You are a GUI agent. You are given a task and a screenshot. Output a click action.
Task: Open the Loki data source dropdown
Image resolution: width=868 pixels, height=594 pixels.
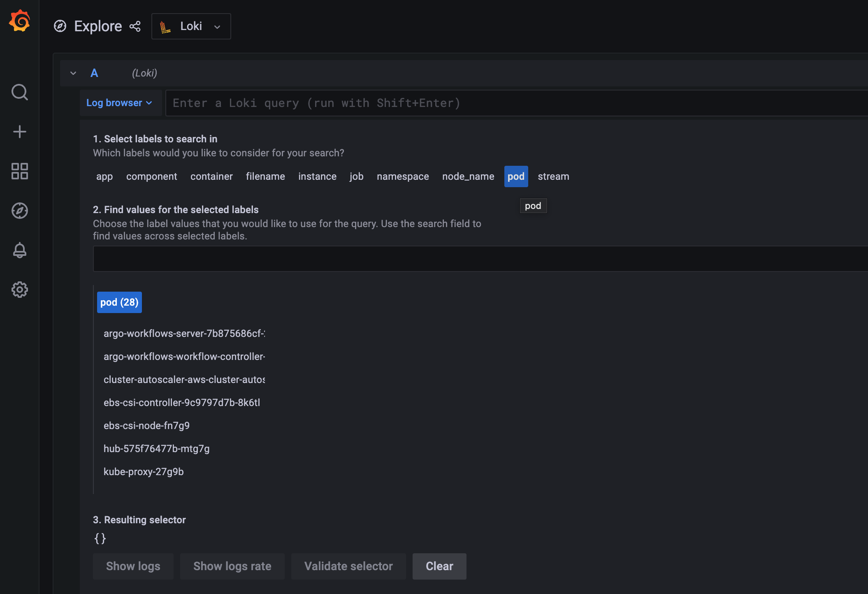tap(191, 26)
